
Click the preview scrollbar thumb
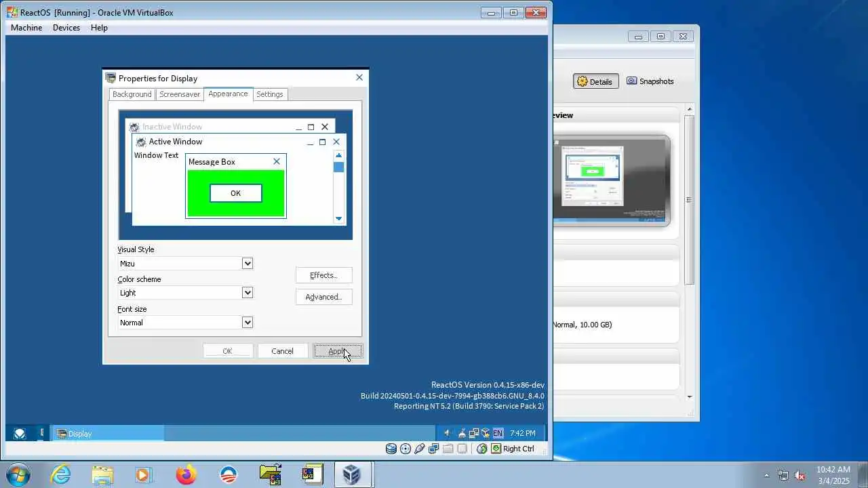(x=338, y=167)
